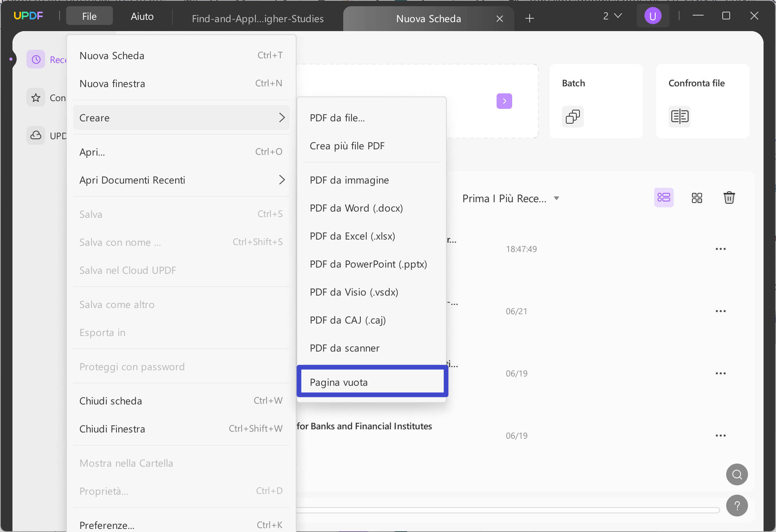Viewport: 776px width, 532px height.
Task: Open more options for the 06/21 file
Action: pos(721,311)
